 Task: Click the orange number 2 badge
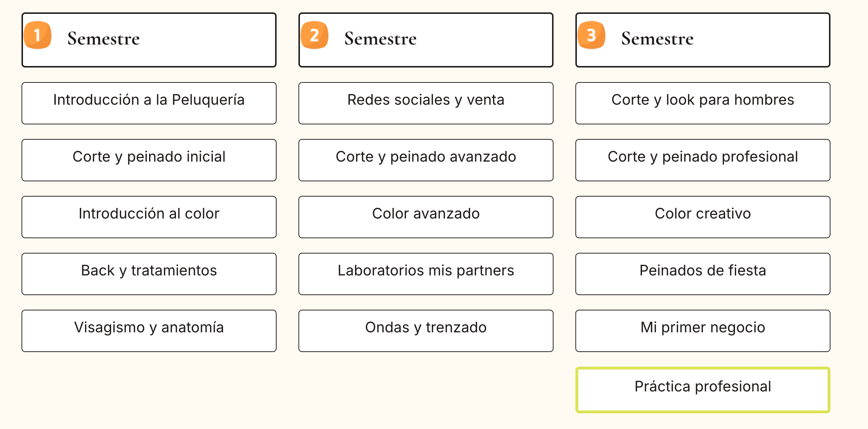(314, 35)
